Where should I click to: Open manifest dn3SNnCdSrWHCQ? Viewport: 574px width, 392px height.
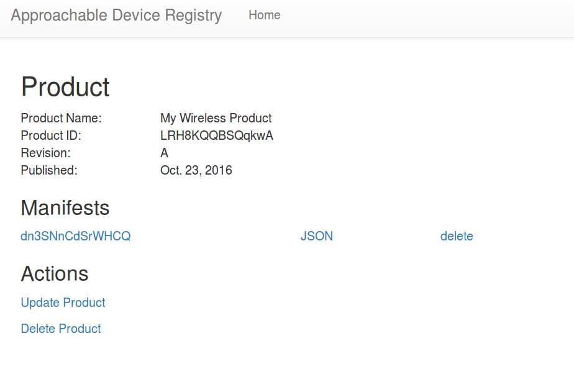pos(75,236)
